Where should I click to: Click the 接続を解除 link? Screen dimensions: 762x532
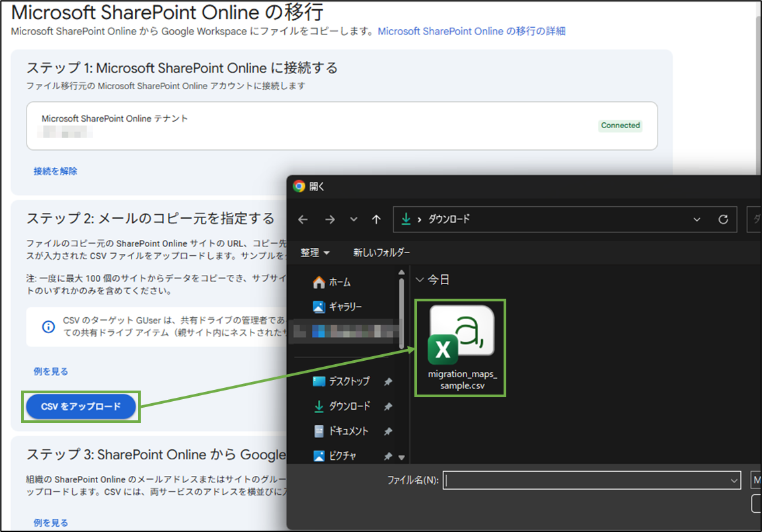55,171
